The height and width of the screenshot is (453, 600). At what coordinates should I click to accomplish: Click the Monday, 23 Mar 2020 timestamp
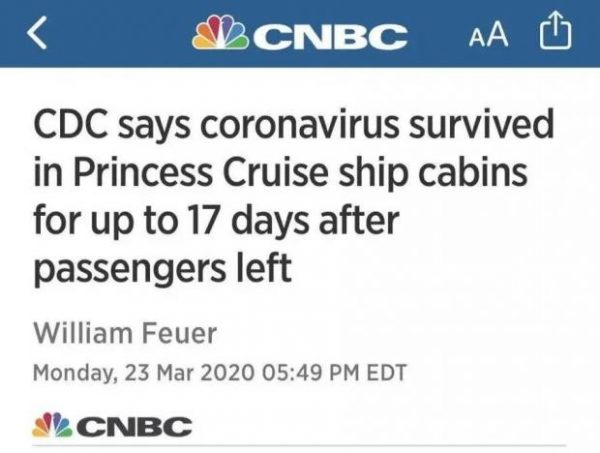click(x=143, y=373)
